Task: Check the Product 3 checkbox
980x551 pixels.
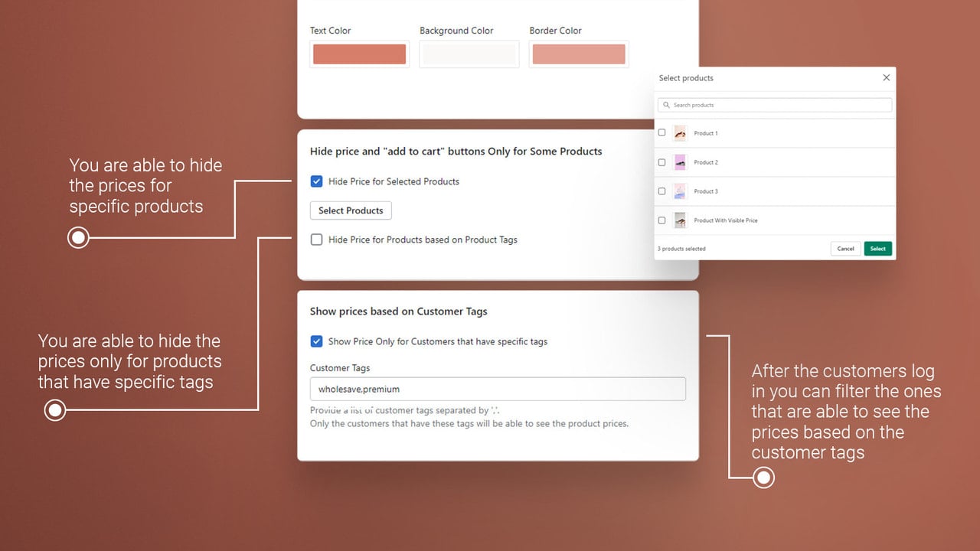Action: (x=661, y=191)
